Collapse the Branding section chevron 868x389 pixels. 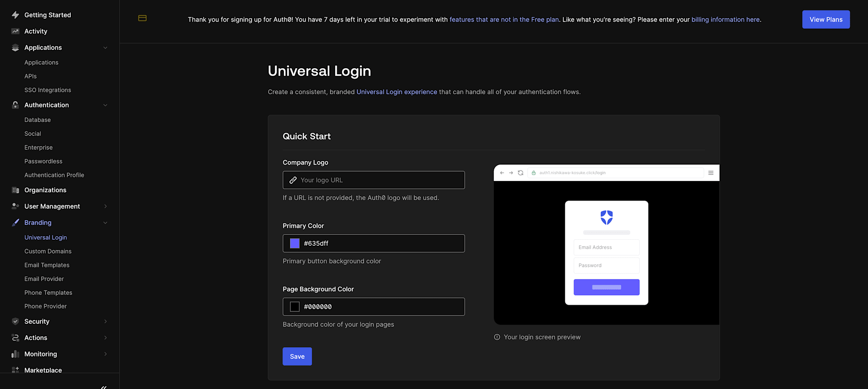click(x=105, y=223)
